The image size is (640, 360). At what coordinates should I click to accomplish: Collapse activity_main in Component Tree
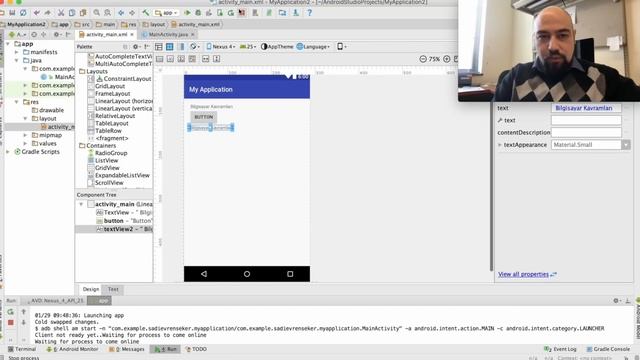pyautogui.click(x=81, y=204)
